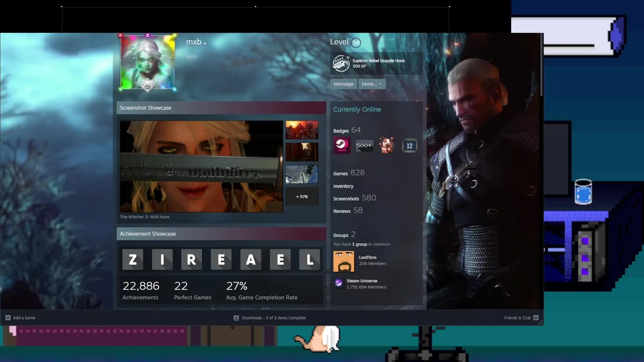Select the Steam 2025 badge icon
This screenshot has width=644, height=362.
click(x=342, y=146)
